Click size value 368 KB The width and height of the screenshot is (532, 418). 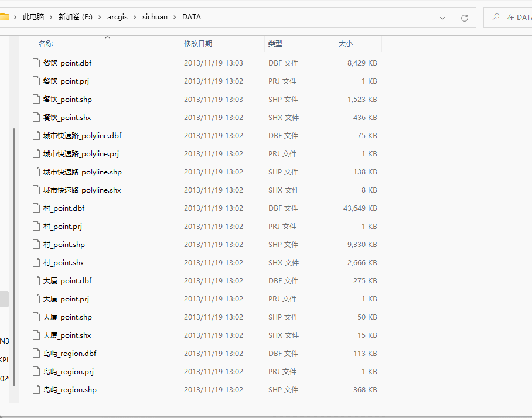[365, 389]
